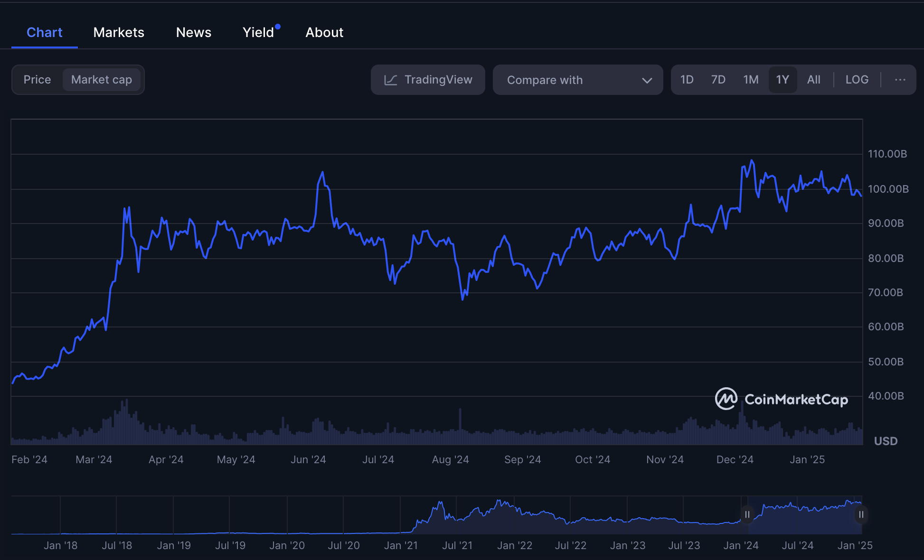Select the Market cap toggle
The height and width of the screenshot is (560, 924).
click(x=102, y=80)
